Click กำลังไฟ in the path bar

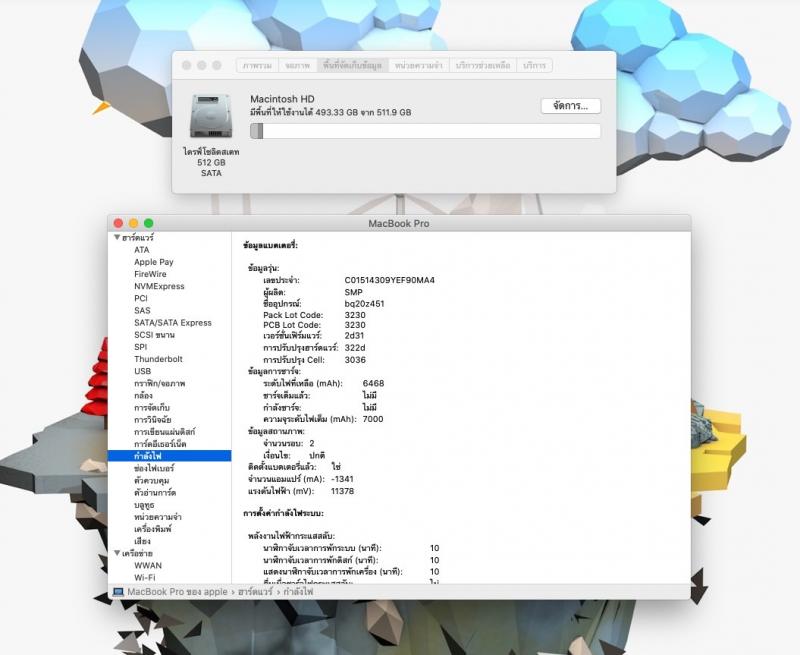coord(298,592)
